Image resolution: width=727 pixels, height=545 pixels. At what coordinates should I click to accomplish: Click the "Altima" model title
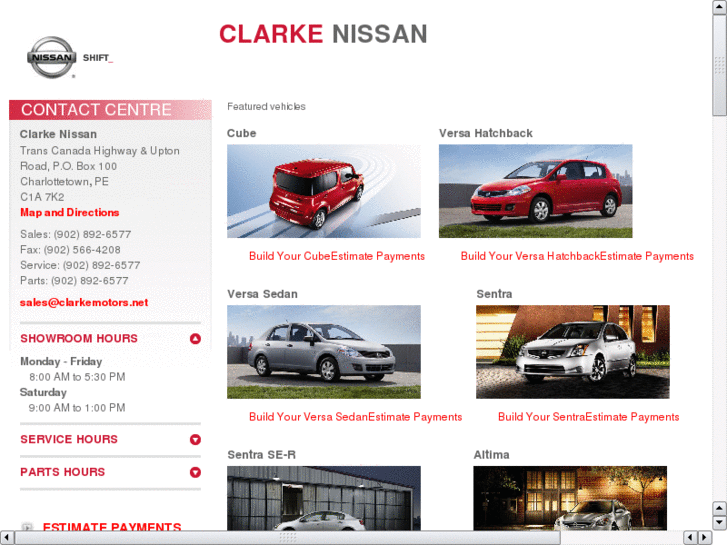click(x=491, y=455)
